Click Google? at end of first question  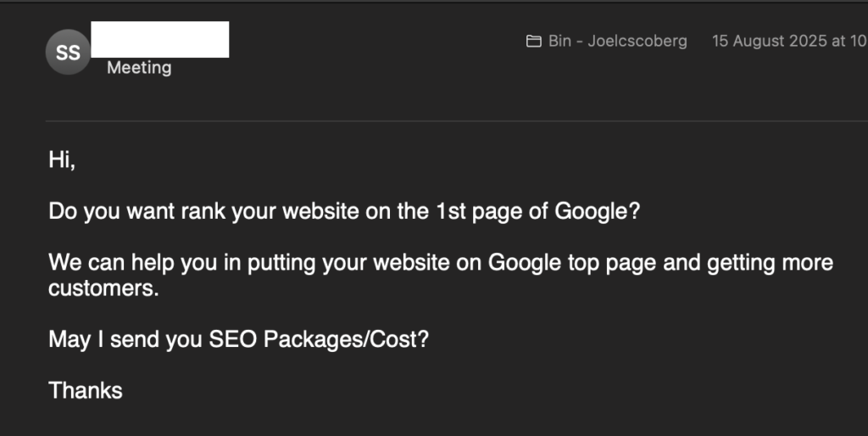pos(598,211)
